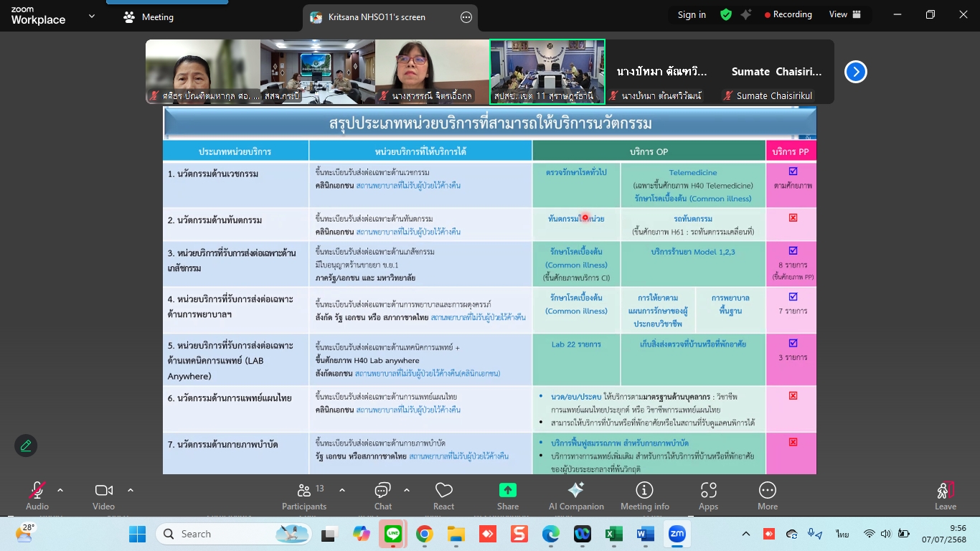Show next participants with blue arrow

855,72
